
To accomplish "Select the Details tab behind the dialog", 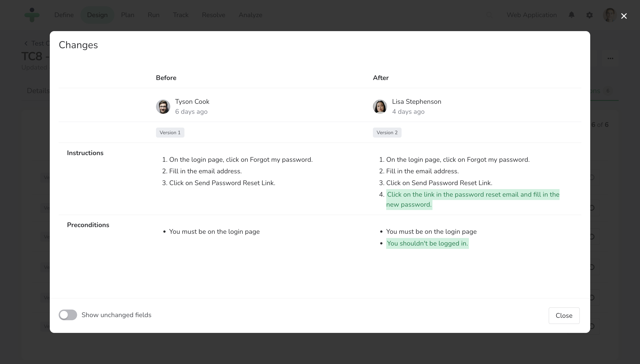I will (38, 91).
